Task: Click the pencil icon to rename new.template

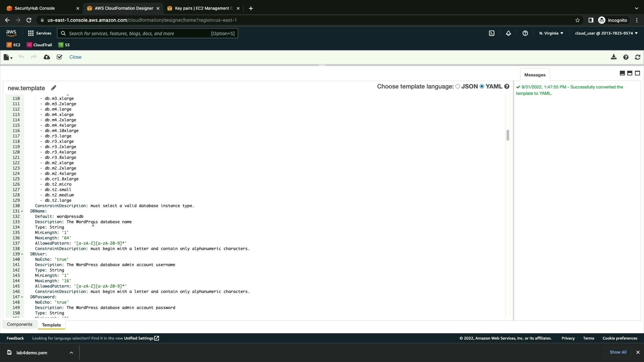Action: [x=54, y=88]
